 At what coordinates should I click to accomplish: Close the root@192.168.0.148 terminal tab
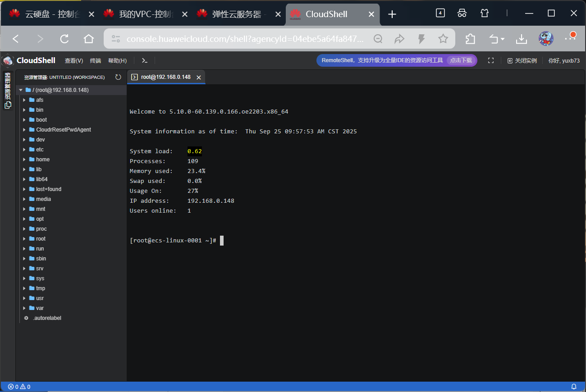click(198, 77)
